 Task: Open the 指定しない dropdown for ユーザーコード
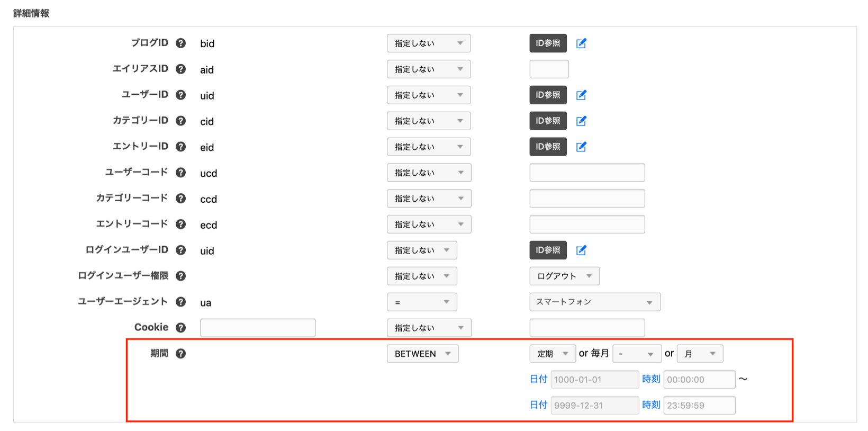tap(429, 173)
